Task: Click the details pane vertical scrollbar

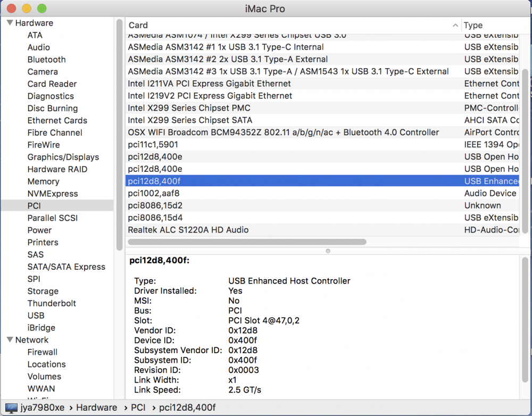Action: tap(525, 320)
